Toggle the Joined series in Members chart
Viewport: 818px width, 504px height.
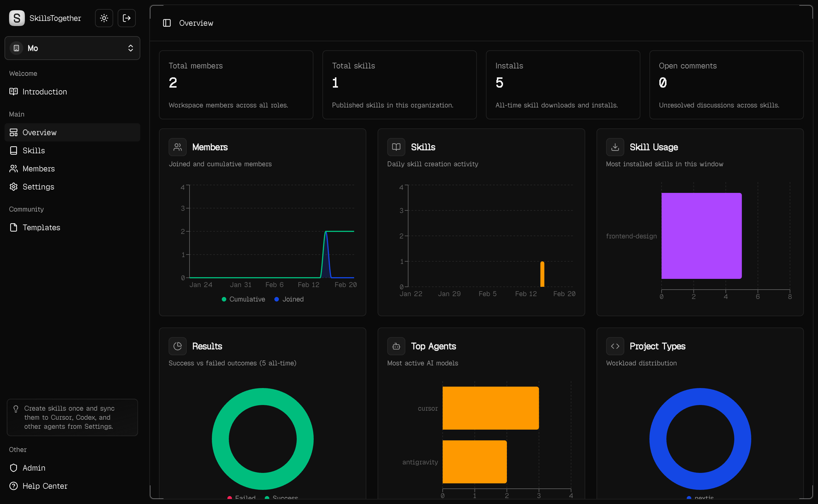coord(289,299)
